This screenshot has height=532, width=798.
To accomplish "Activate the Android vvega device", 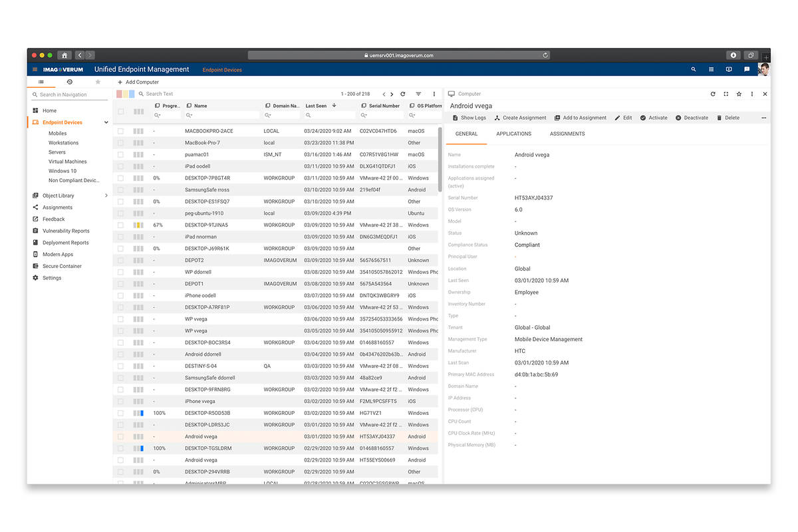I will [x=654, y=118].
